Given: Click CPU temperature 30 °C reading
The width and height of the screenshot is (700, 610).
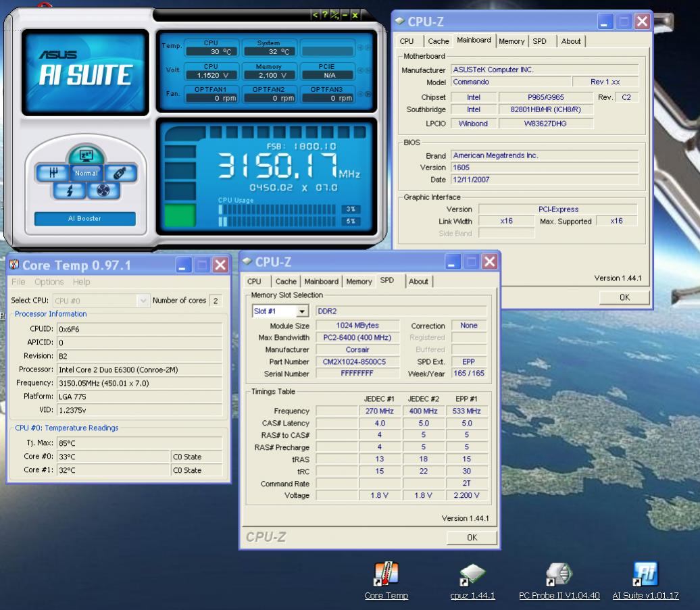Looking at the screenshot, I should pyautogui.click(x=212, y=51).
